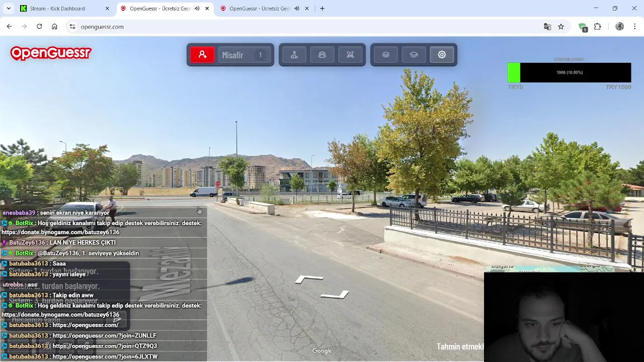
Task: Bookmark this page with star
Action: pos(561,27)
